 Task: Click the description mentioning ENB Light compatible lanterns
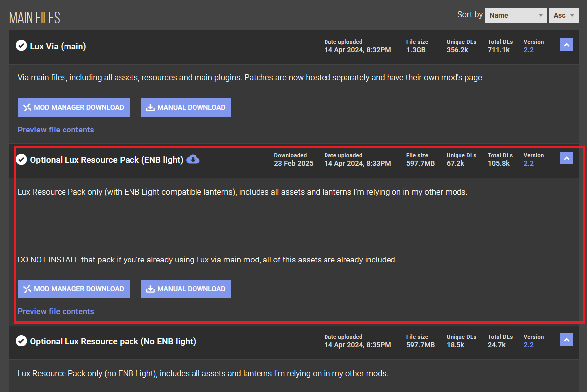(243, 192)
